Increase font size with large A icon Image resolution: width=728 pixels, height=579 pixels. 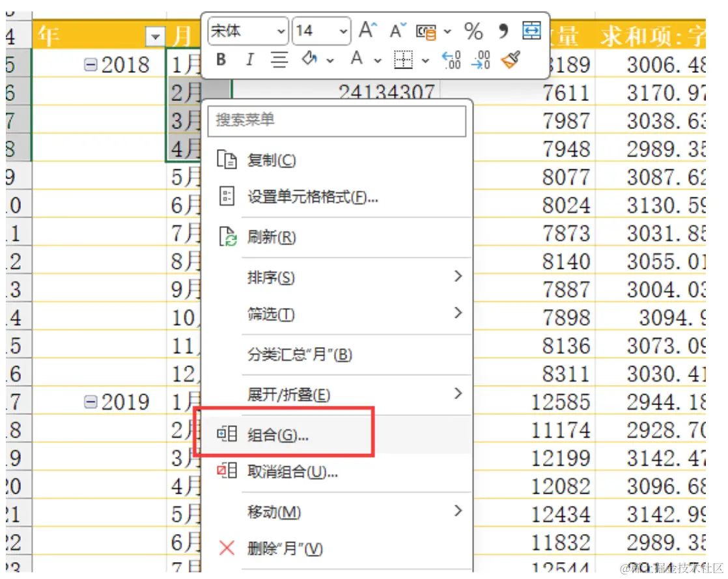(x=368, y=31)
